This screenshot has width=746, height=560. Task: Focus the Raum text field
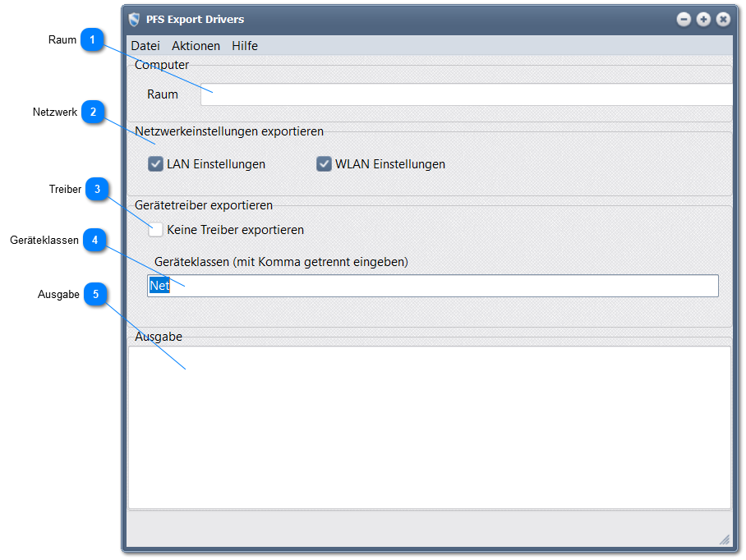(x=465, y=94)
